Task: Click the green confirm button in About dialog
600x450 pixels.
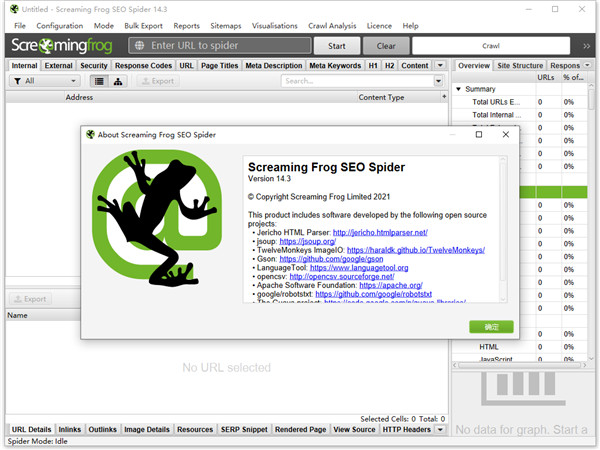Action: (491, 327)
